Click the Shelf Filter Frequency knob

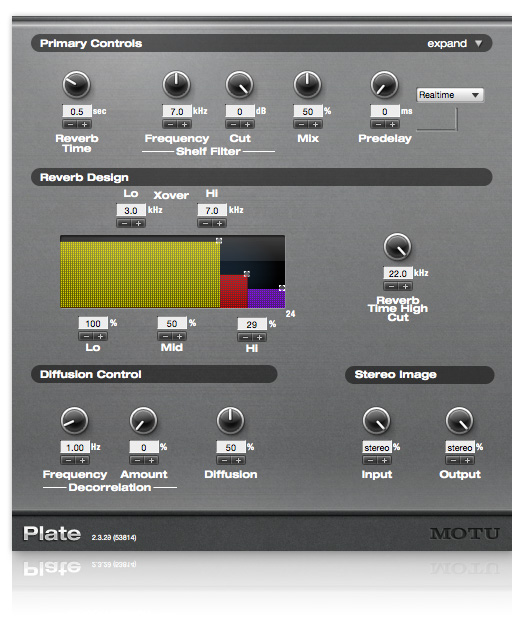coord(176,85)
